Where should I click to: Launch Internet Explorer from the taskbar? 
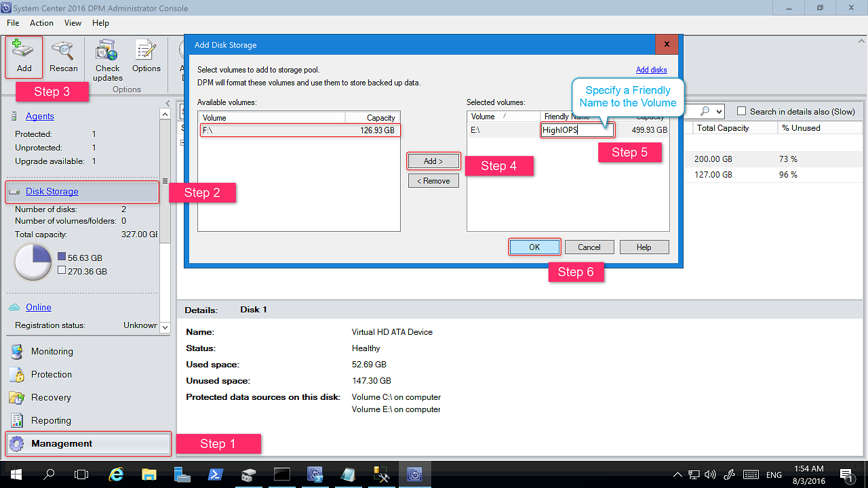point(115,474)
